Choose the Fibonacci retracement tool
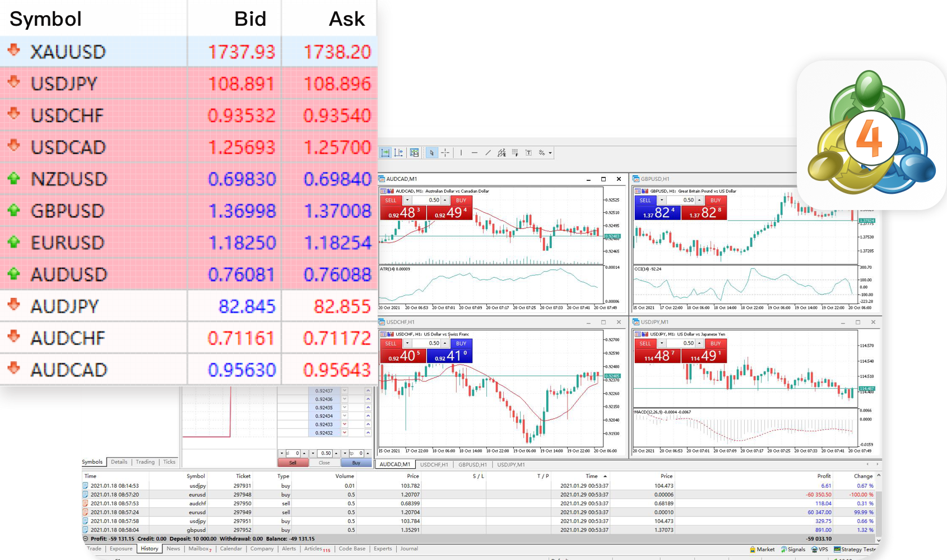Image resolution: width=947 pixels, height=560 pixels. pos(515,153)
